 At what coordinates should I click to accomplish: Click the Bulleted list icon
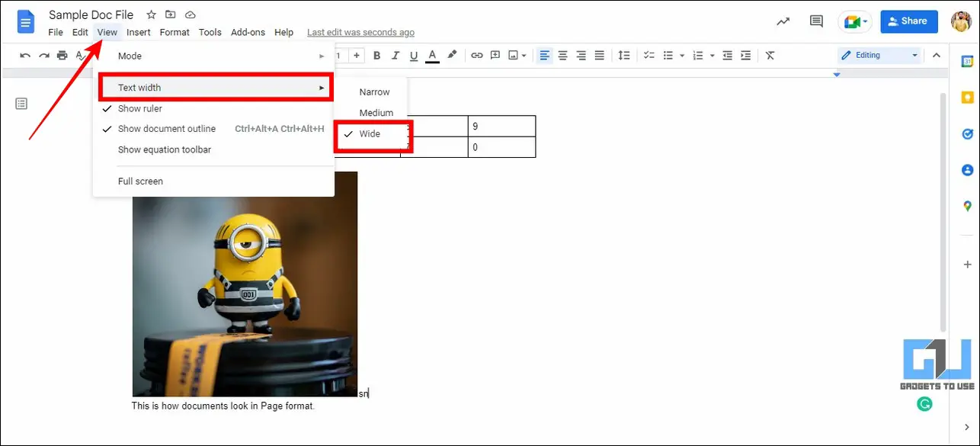668,56
